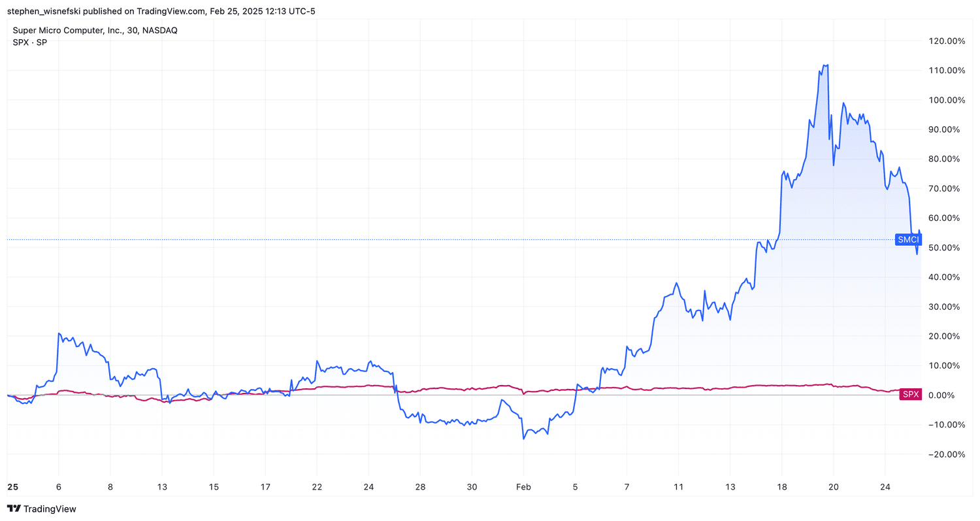Viewport: 980px width, 521px height.
Task: Click the -10.00% axis label
Action: [947, 424]
